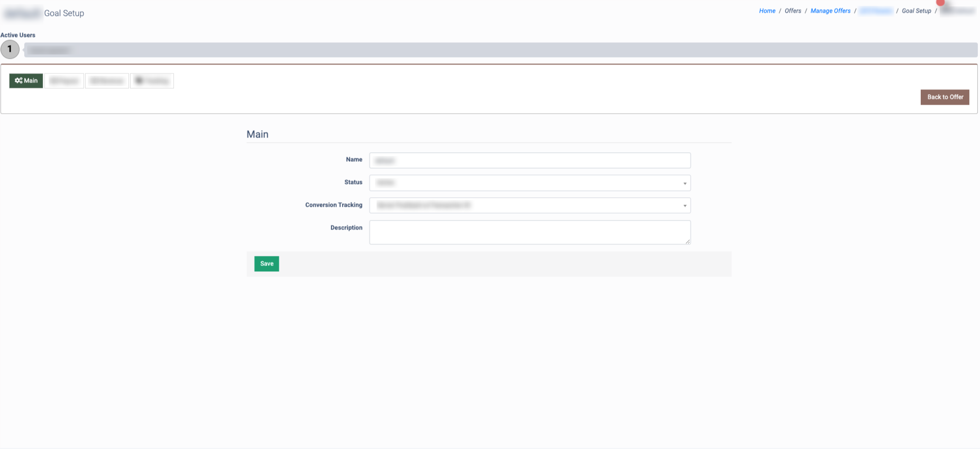
Task: Open the fourth goal tab with dark icon
Action: click(152, 81)
